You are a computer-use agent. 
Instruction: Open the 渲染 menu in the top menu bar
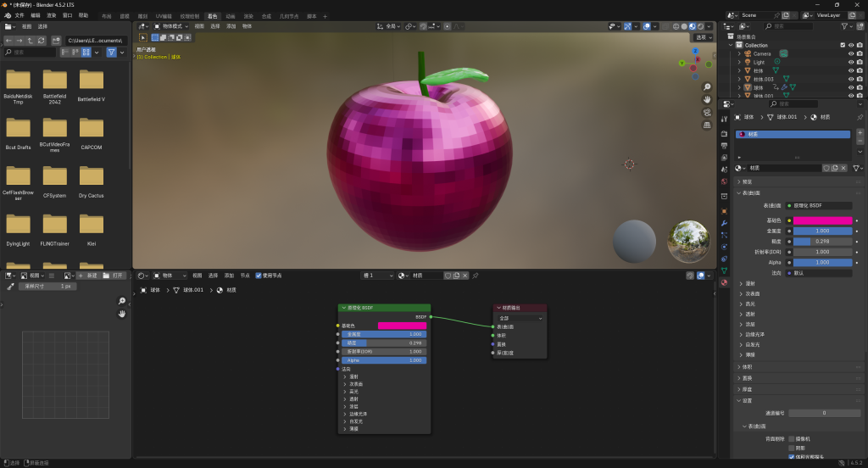pos(52,15)
